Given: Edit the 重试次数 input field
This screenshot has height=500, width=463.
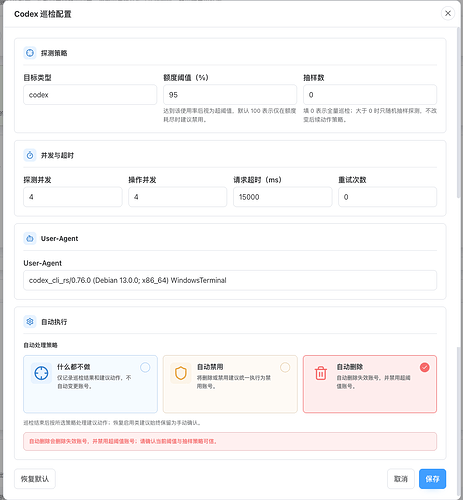Looking at the screenshot, I should point(387,197).
